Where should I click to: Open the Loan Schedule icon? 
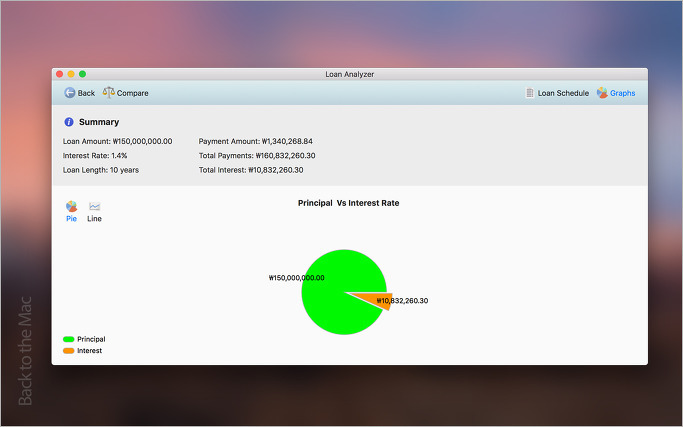click(x=530, y=93)
